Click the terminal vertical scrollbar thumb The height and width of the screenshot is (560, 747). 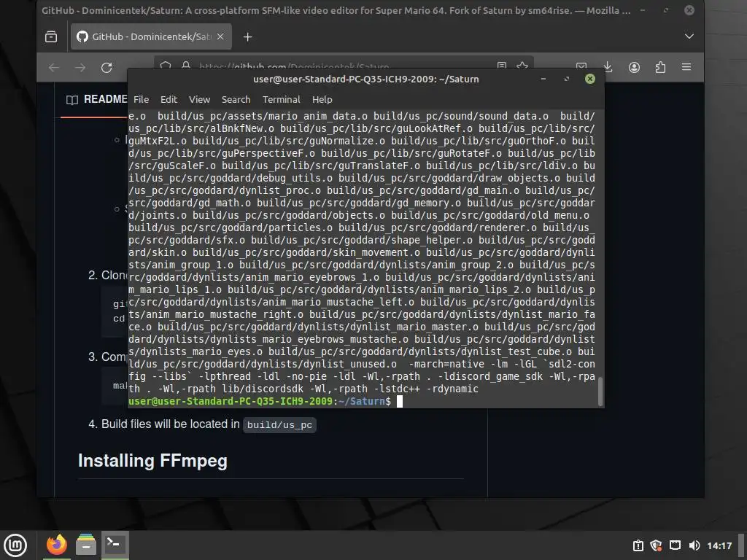coord(600,391)
